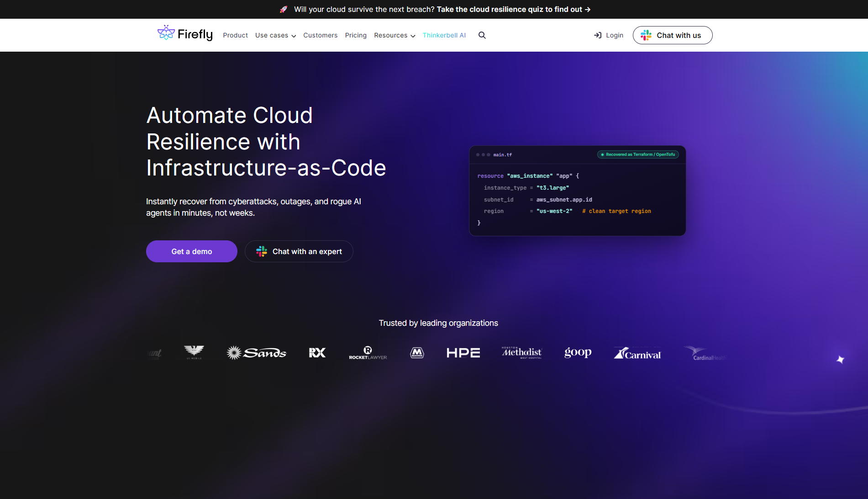868x499 pixels.
Task: Click the Chat with us button
Action: (673, 35)
